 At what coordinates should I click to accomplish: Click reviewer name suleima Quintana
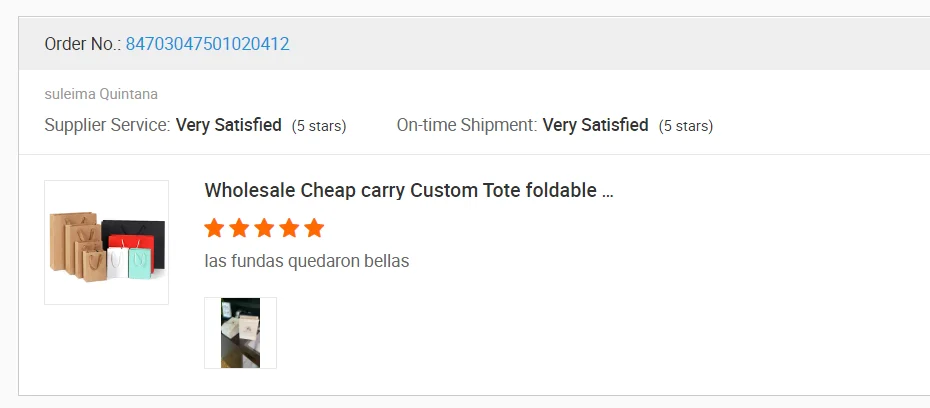(x=101, y=94)
